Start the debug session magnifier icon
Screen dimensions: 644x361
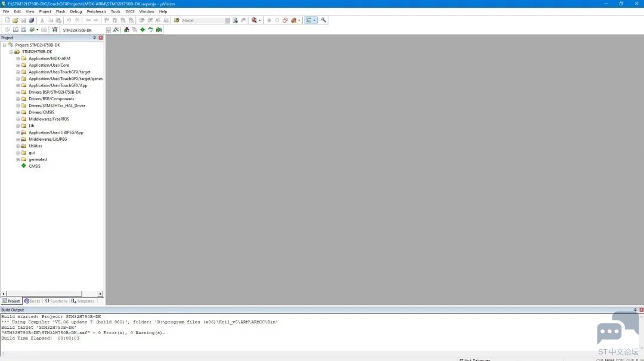[254, 20]
